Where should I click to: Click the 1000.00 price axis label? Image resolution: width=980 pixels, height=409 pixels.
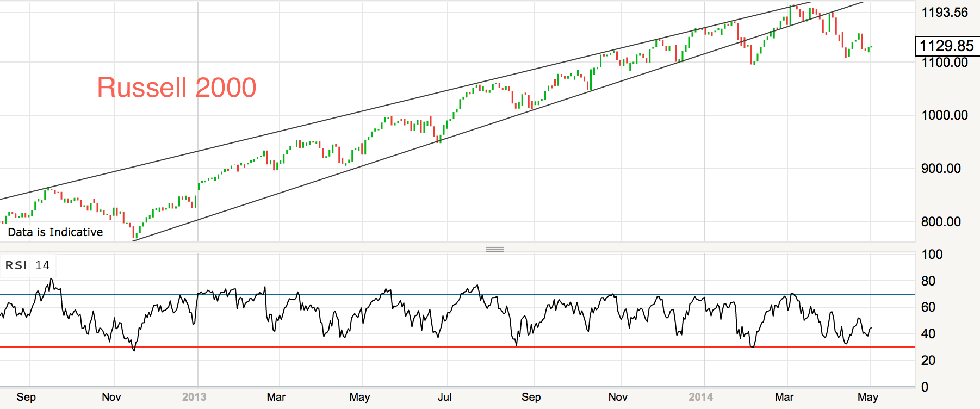945,115
